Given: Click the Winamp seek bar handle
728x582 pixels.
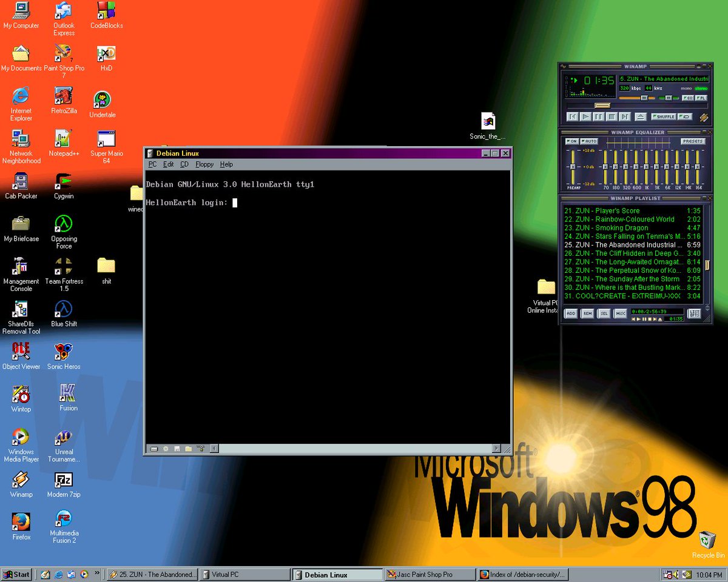Looking at the screenshot, I should [602, 105].
